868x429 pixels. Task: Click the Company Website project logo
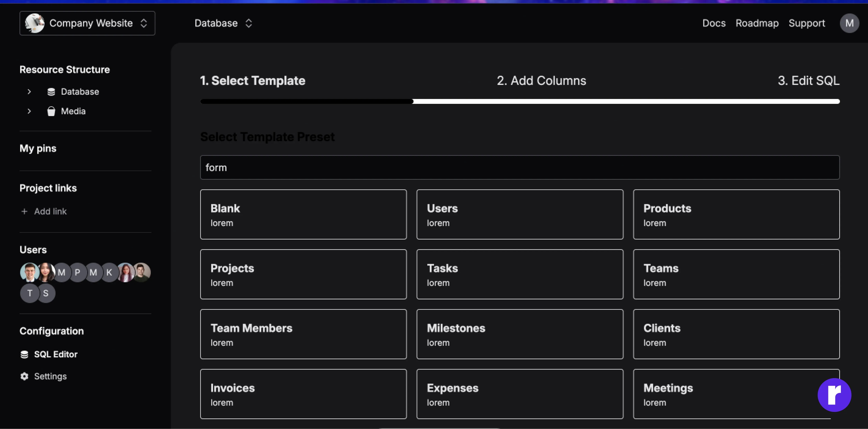(34, 23)
